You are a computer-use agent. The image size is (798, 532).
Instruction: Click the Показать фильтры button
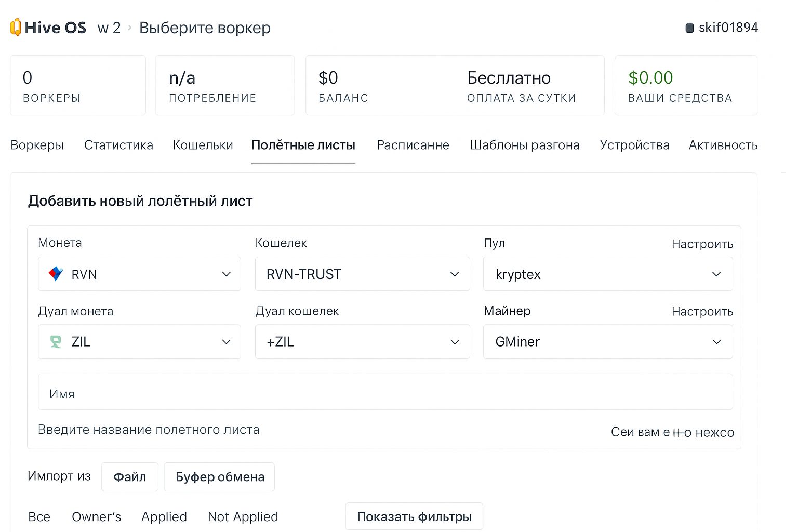[414, 517]
